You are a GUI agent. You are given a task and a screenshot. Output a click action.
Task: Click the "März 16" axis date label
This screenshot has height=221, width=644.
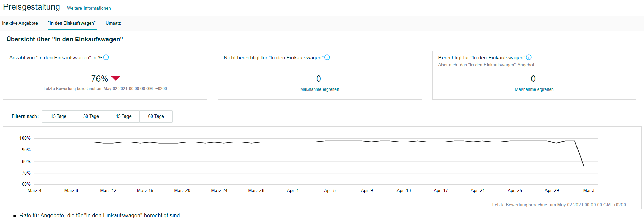click(145, 191)
